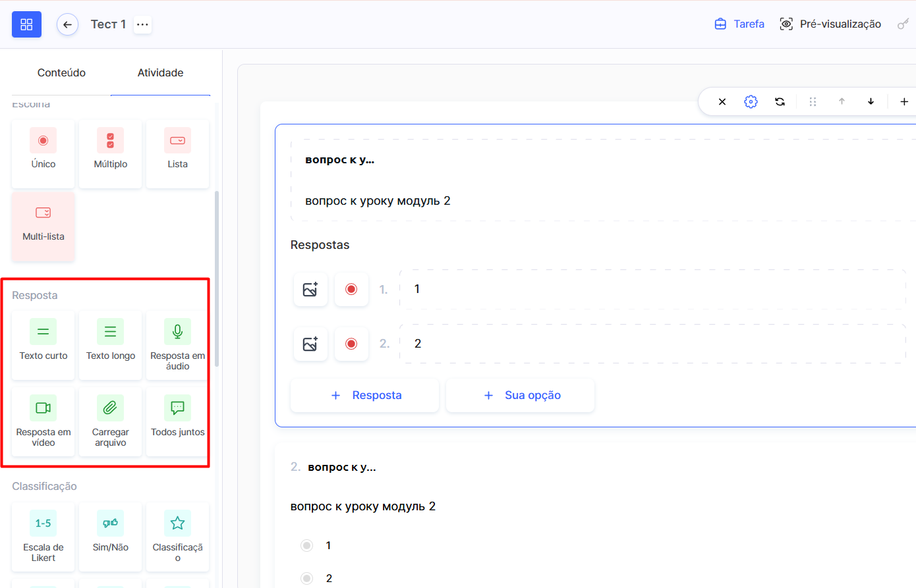Add the Escala de Likert activity
The width and height of the screenshot is (916, 588).
pos(43,536)
